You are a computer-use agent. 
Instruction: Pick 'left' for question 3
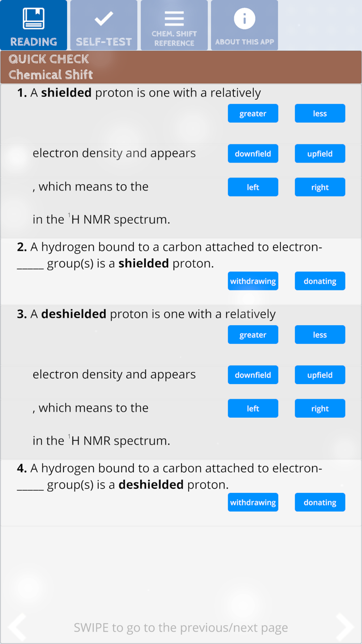pos(253,409)
